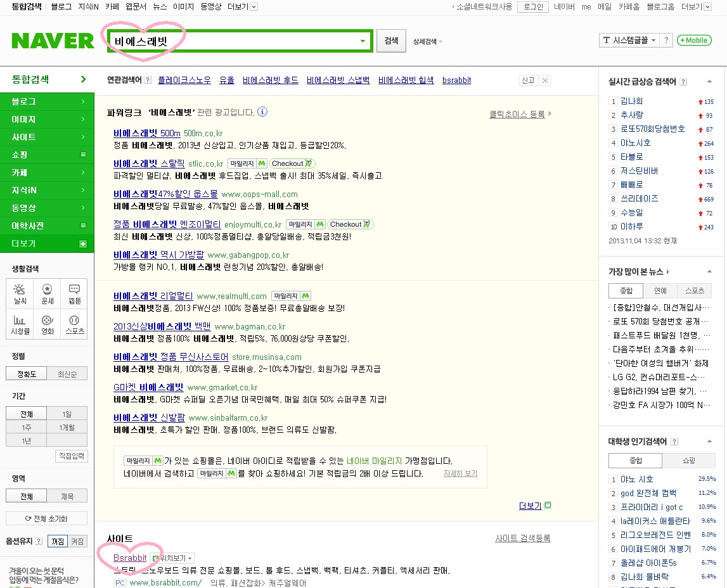Click the help icon next to 실시간 급상승 검색어

pyautogui.click(x=683, y=82)
